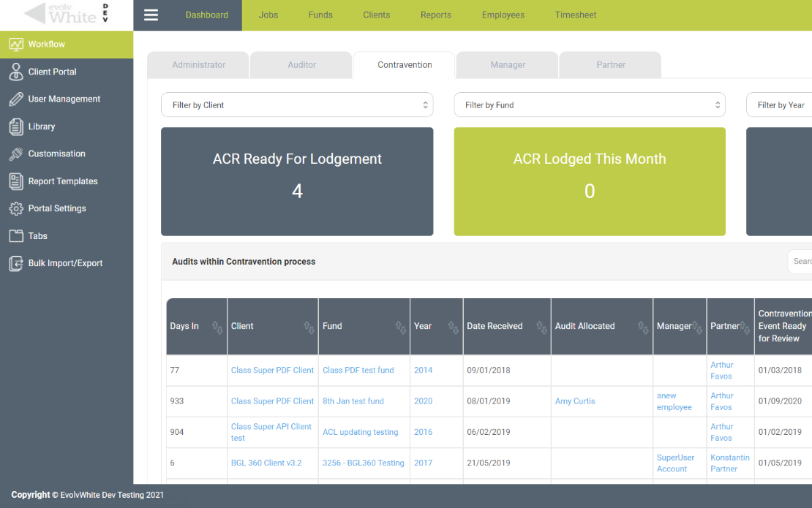Open Class PDF test fund link
The width and height of the screenshot is (812, 508).
(x=358, y=371)
